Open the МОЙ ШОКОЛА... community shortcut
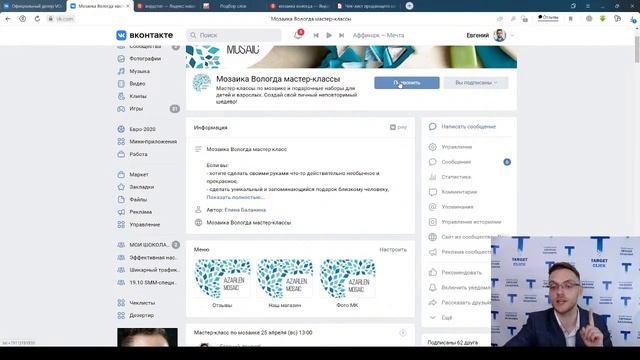The height and width of the screenshot is (360, 640). pyautogui.click(x=149, y=245)
